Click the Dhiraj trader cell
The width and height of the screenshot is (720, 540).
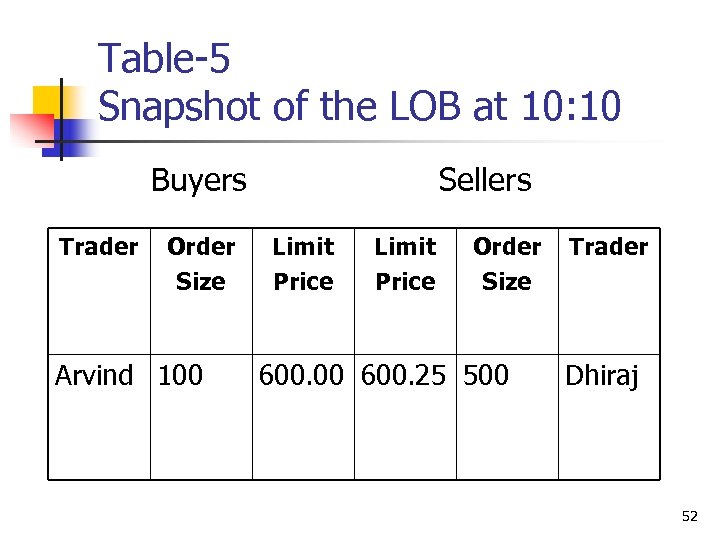coord(601,376)
